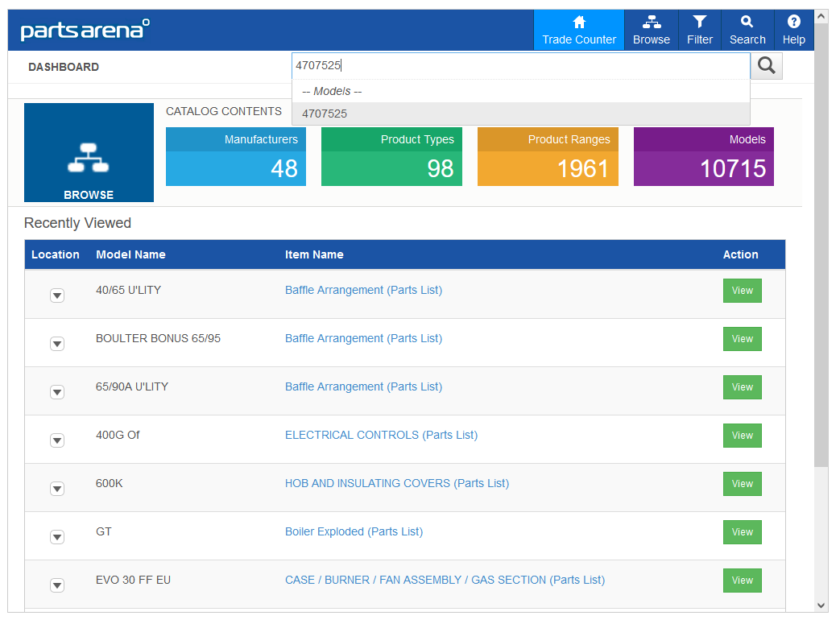
Task: Open CASE / BURNER / FAN ASSEMBLY link
Action: (x=445, y=580)
